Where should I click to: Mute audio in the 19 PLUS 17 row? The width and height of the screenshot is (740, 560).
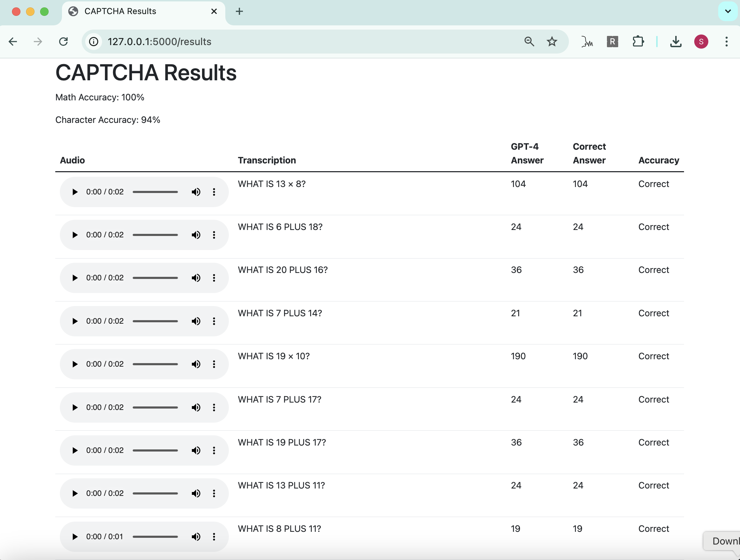click(196, 450)
